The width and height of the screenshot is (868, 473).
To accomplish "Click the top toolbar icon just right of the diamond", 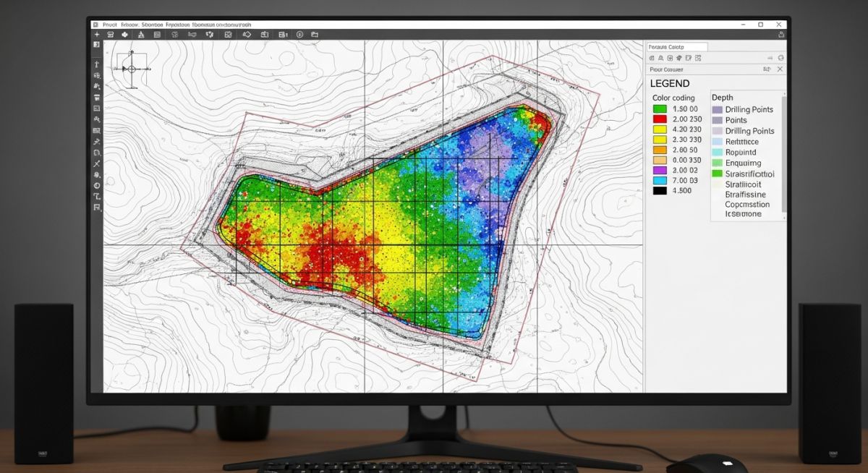I will pyautogui.click(x=265, y=35).
